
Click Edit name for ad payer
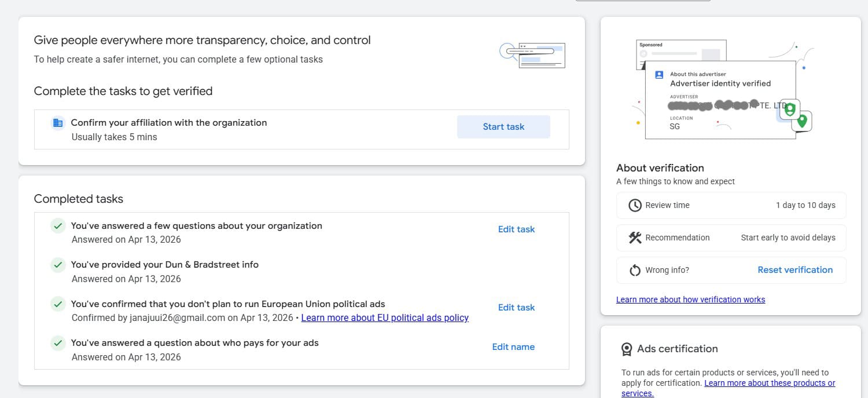pyautogui.click(x=513, y=347)
